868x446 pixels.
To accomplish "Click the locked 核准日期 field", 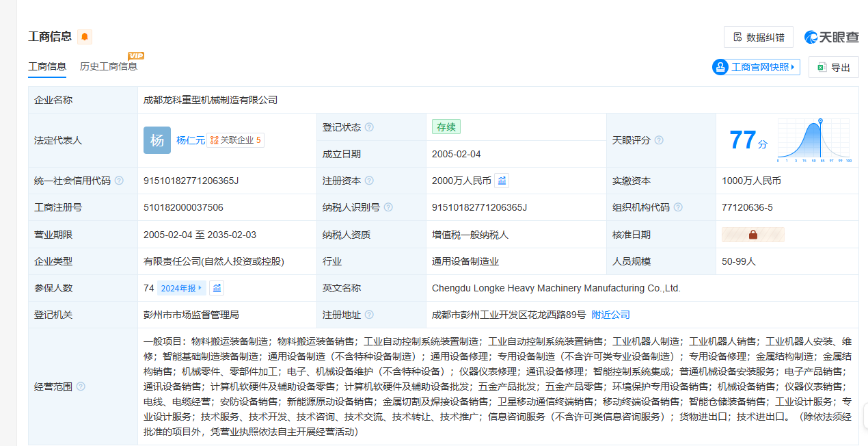I will click(752, 235).
